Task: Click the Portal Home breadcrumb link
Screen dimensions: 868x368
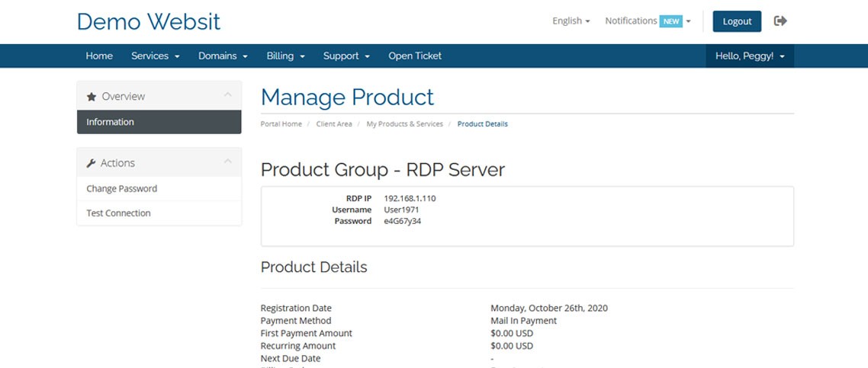Action: pyautogui.click(x=281, y=123)
